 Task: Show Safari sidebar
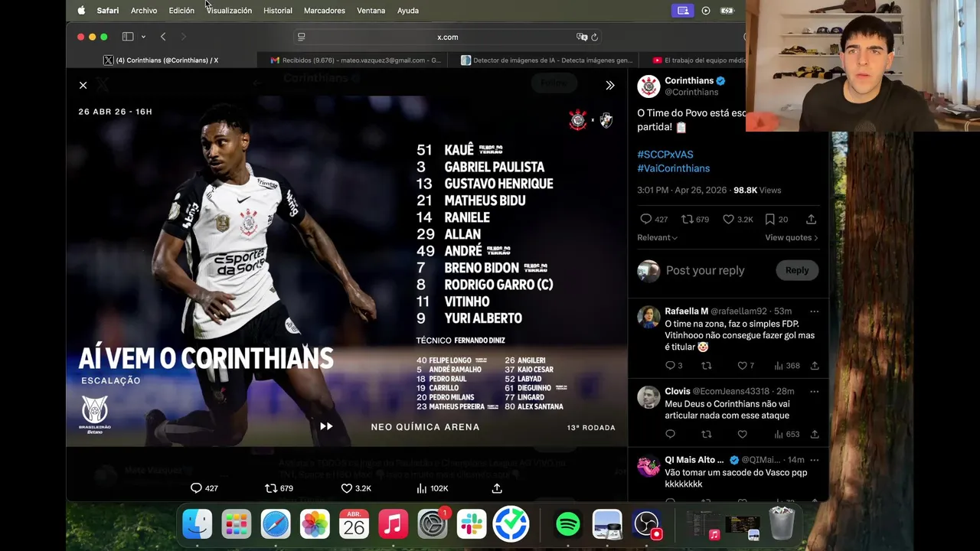[x=128, y=37]
